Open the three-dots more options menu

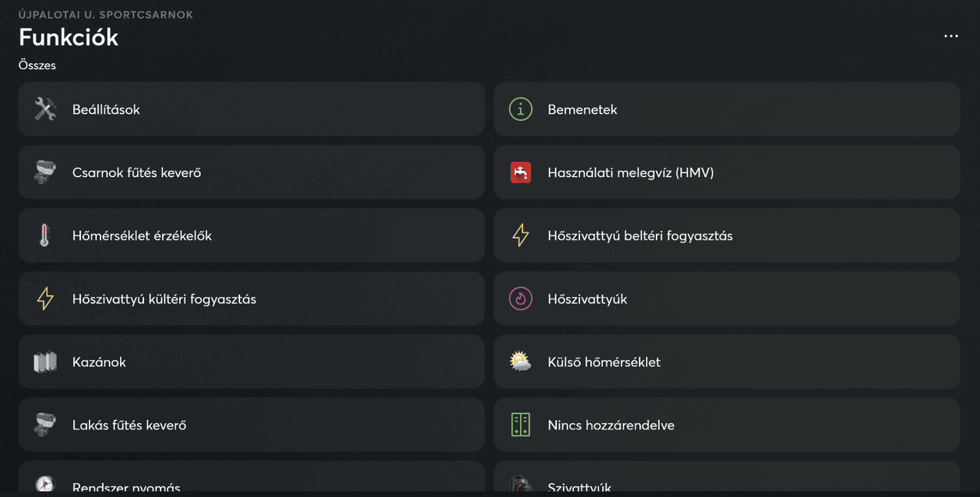click(x=951, y=36)
